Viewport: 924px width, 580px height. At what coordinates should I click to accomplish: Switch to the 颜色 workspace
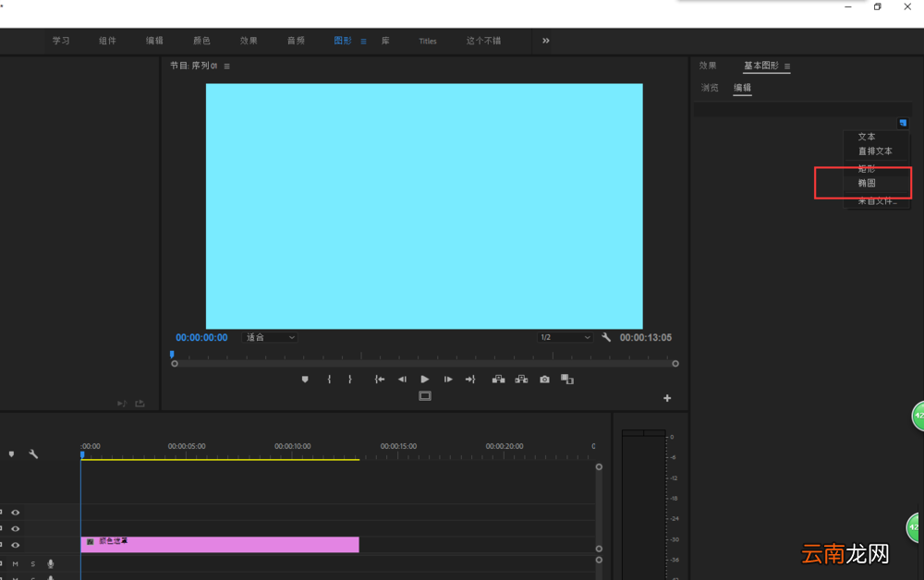[x=201, y=41]
